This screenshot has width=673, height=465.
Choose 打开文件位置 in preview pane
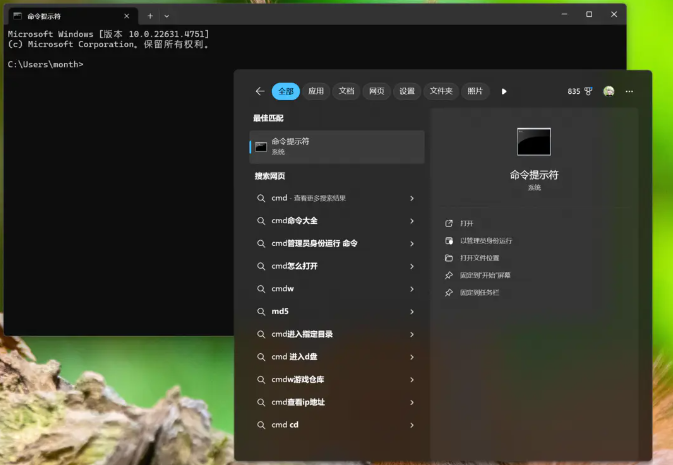coord(479,258)
